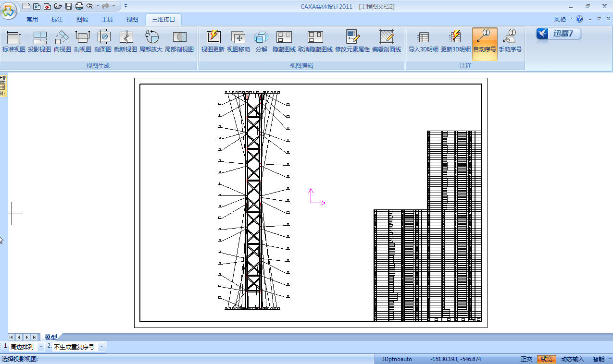Launch the 迅雷7 Thunder download button
This screenshot has width=613, height=364.
point(559,34)
